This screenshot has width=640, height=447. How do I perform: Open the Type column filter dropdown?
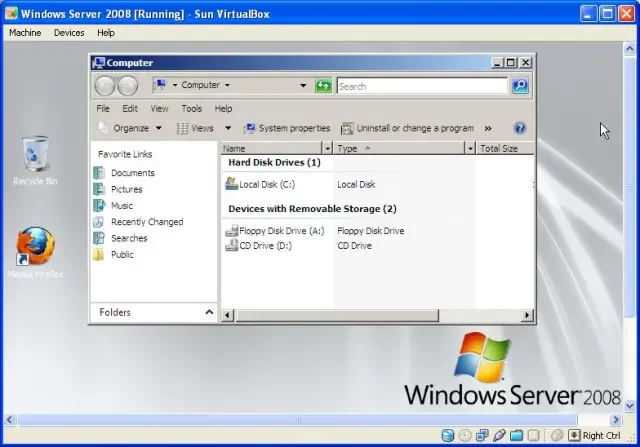(470, 148)
